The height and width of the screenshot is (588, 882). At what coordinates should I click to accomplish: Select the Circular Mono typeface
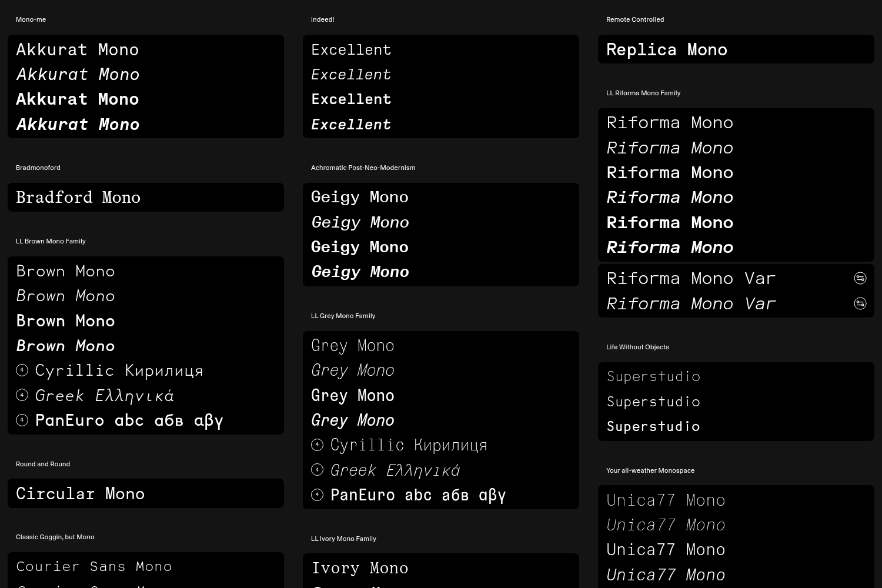click(x=81, y=494)
